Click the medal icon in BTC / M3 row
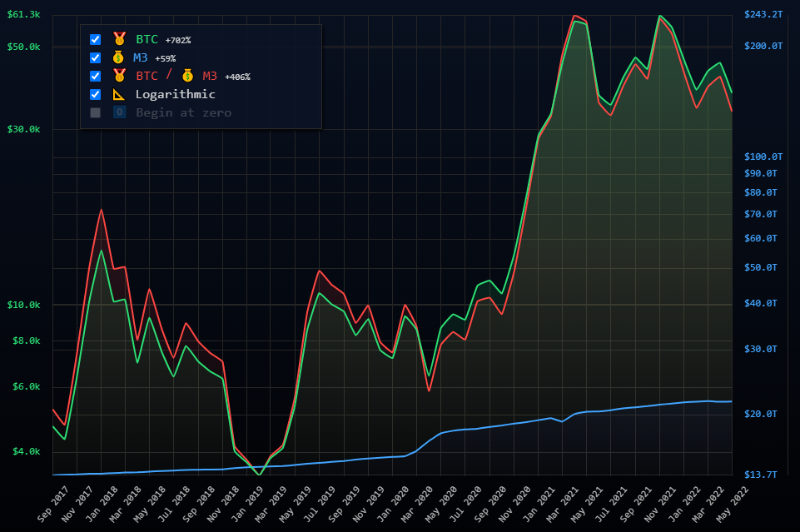Image resolution: width=800 pixels, height=532 pixels. click(x=119, y=76)
